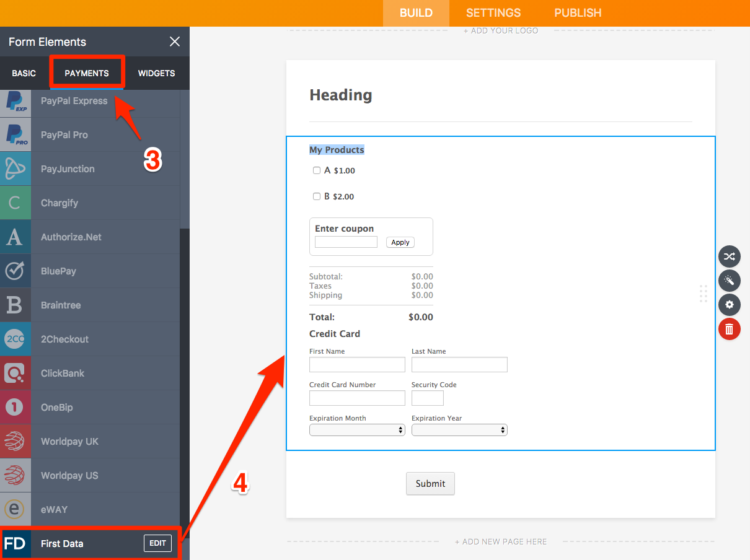Open the Expiration Year dropdown
This screenshot has width=750, height=560.
tap(459, 430)
